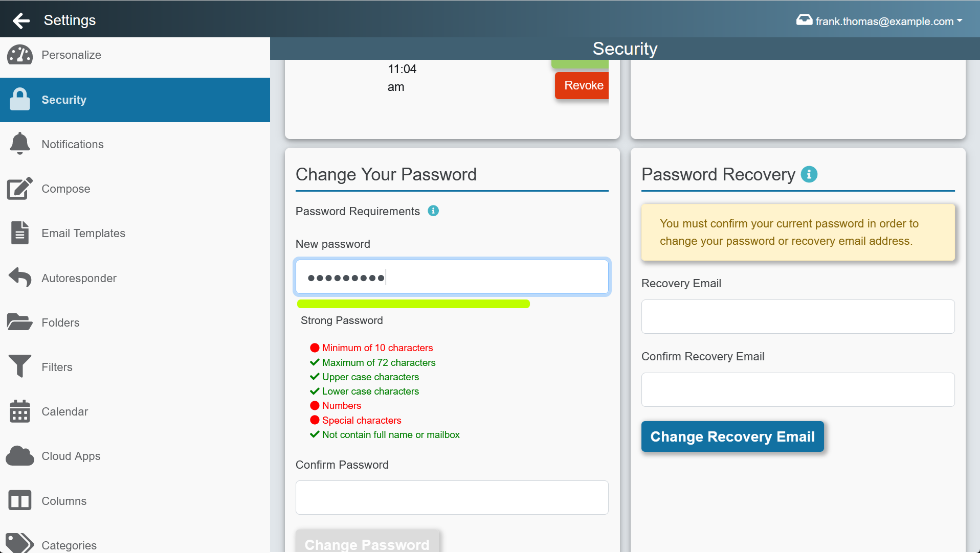Screen dimensions: 980x553
Task: Open Compose settings via the pencil icon
Action: [x=19, y=188]
